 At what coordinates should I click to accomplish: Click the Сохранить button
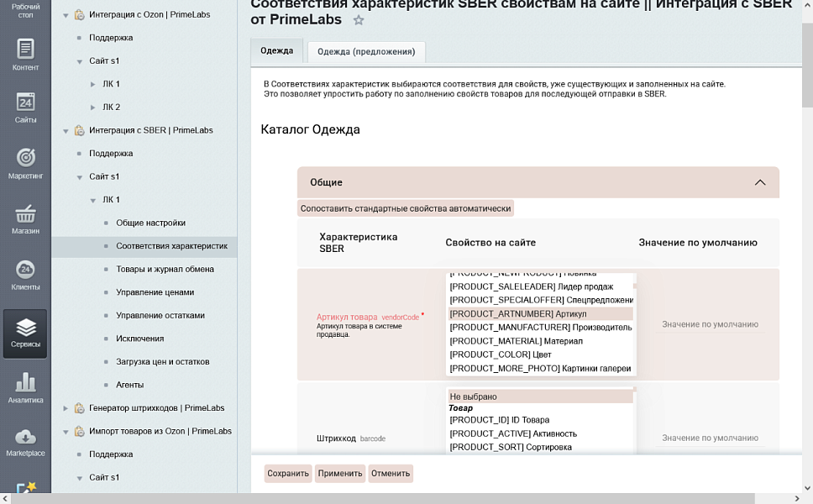[288, 473]
